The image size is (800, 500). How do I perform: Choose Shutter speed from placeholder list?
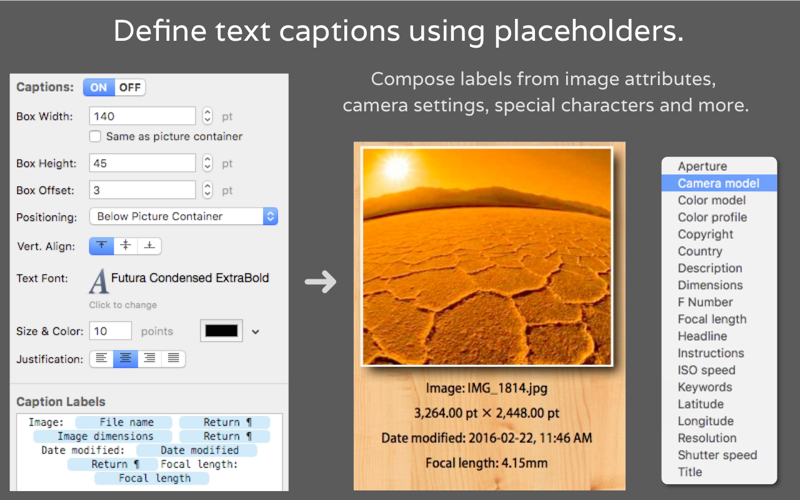pyautogui.click(x=719, y=455)
